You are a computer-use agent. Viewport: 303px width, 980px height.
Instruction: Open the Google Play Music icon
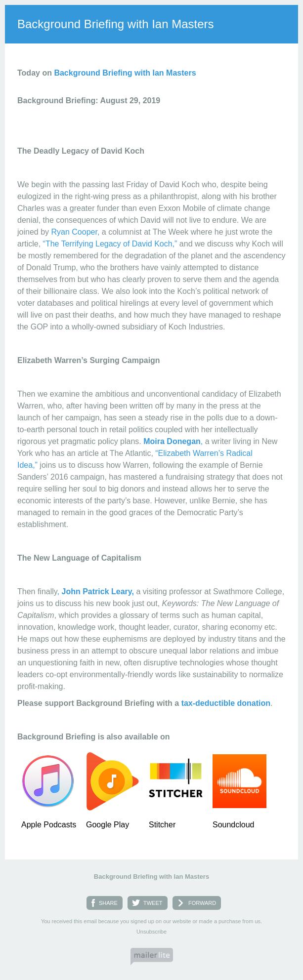[112, 781]
